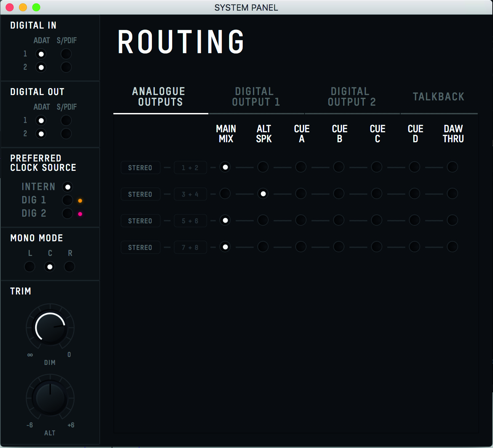Select ADAT for Digital Out 2
The width and height of the screenshot is (493, 448).
pyautogui.click(x=41, y=134)
